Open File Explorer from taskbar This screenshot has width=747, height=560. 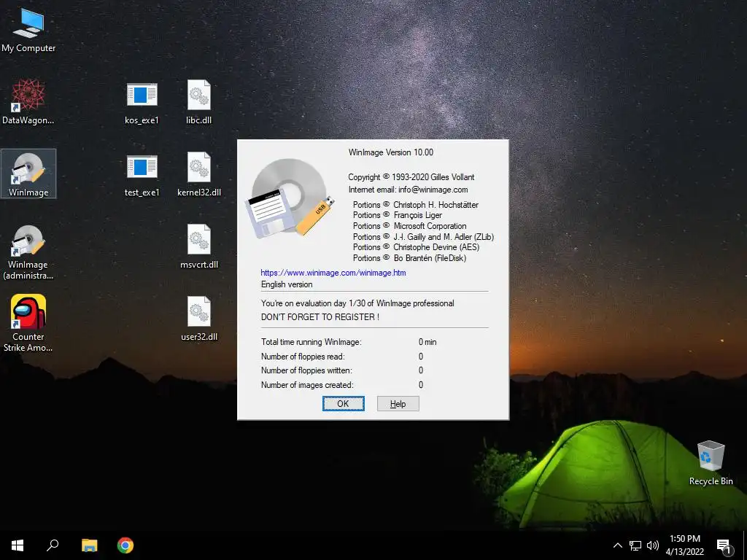pos(89,545)
